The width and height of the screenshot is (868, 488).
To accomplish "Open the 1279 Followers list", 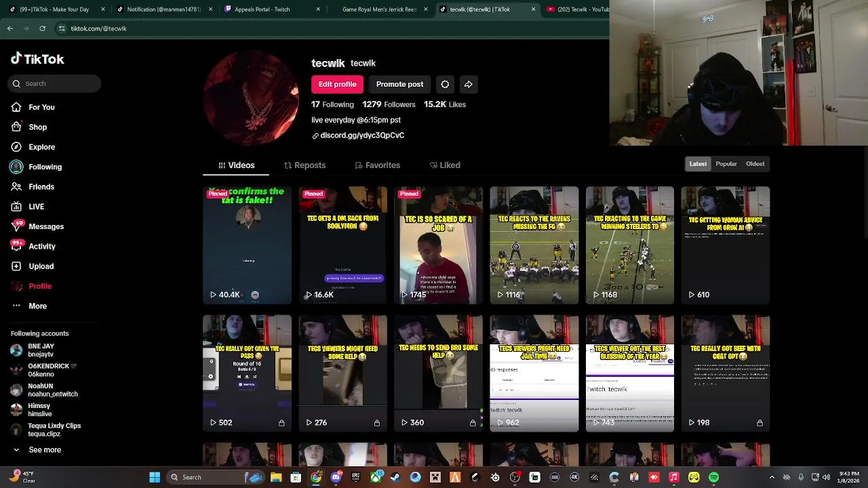I will (389, 104).
